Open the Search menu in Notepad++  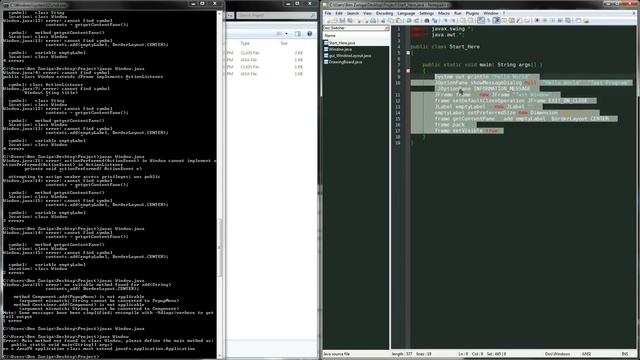[353, 13]
